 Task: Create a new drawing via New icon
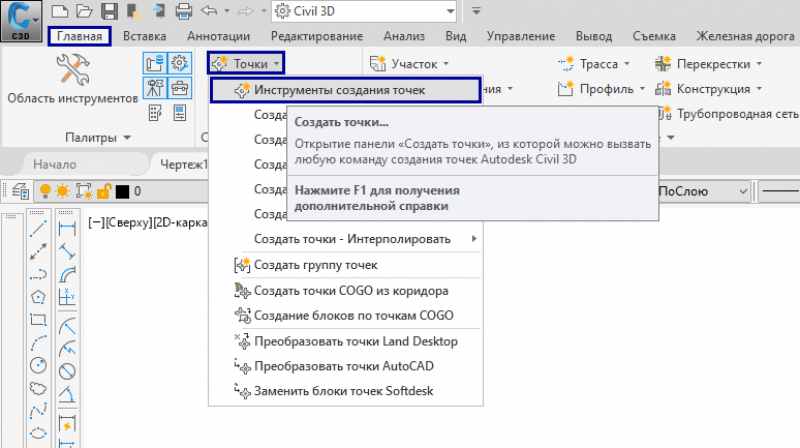(60, 11)
